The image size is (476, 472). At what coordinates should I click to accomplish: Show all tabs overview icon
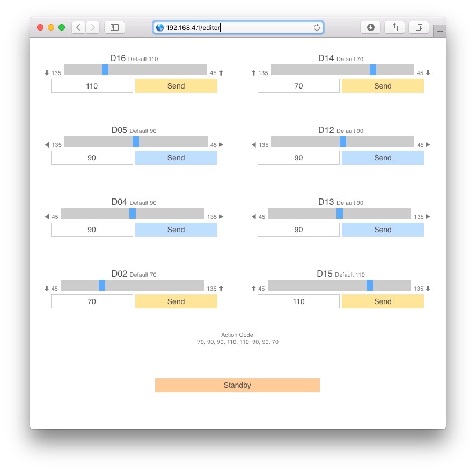point(419,27)
